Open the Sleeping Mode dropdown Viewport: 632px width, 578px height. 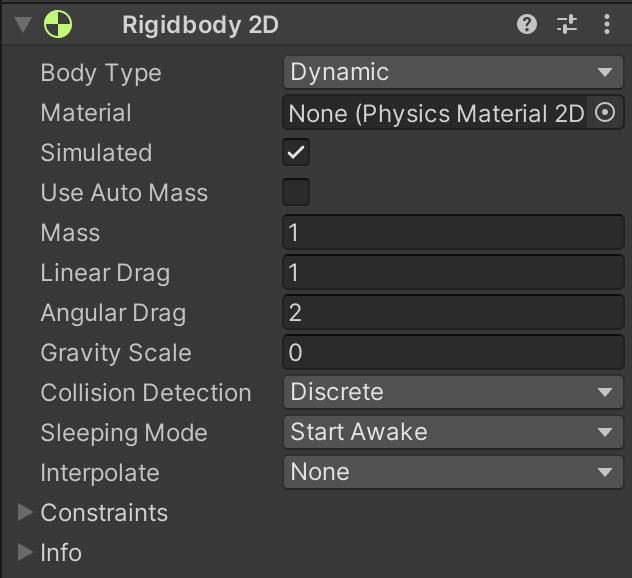(453, 433)
